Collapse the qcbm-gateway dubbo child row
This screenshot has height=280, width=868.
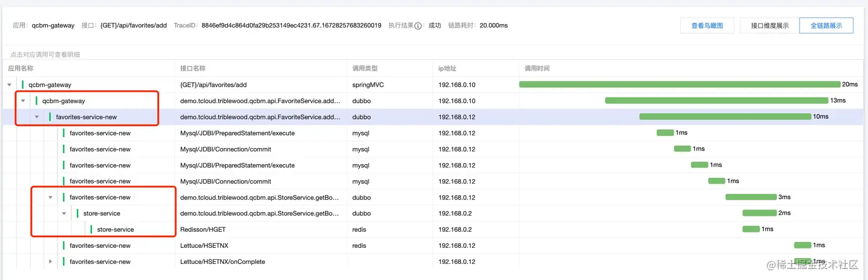click(x=23, y=101)
